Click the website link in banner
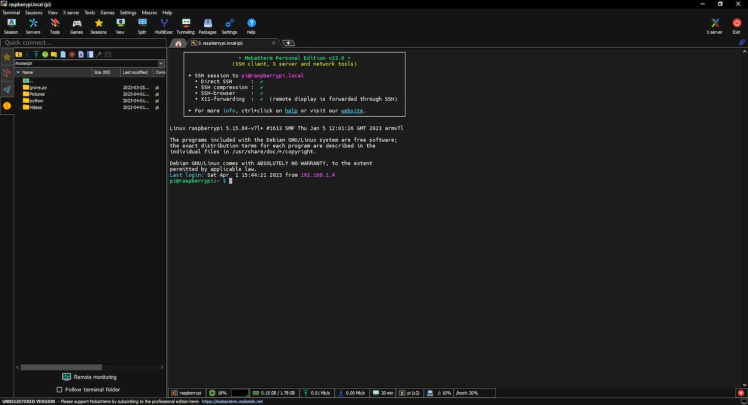 (350, 110)
